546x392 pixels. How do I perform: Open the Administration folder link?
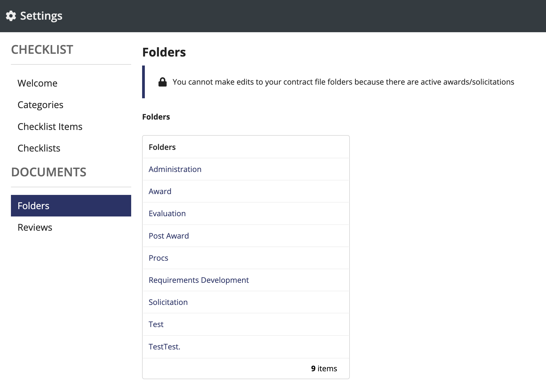point(175,169)
